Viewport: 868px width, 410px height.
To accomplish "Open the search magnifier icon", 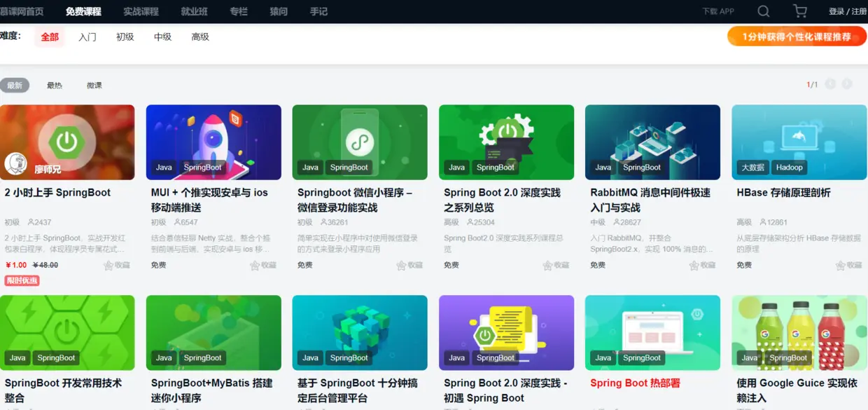I will click(764, 11).
